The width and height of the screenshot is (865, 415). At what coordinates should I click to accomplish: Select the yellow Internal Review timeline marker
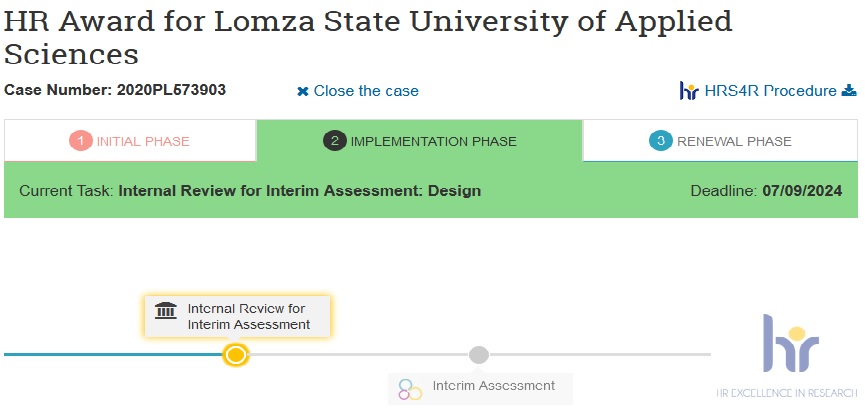[236, 354]
